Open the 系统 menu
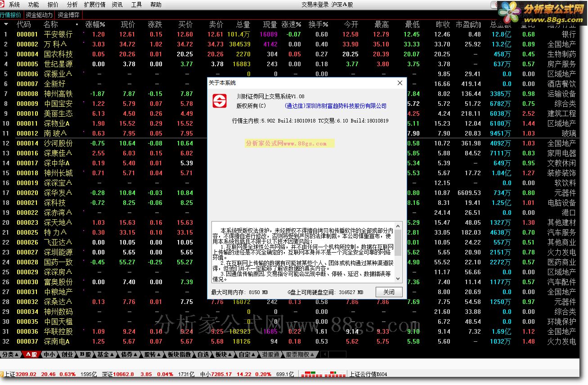Screen dimensions: 588x385 (14, 5)
